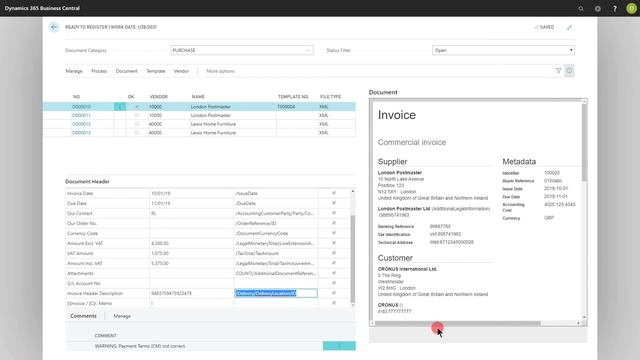Click the Invoice Header Description value cell
Image resolution: width=640 pixels, height=360 pixels.
coord(191,293)
